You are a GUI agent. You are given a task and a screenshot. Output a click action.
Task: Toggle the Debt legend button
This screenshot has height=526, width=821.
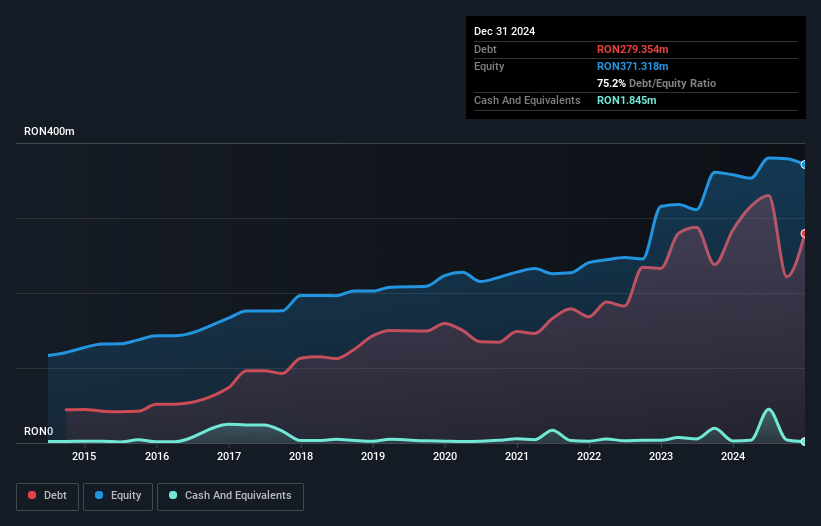click(48, 496)
